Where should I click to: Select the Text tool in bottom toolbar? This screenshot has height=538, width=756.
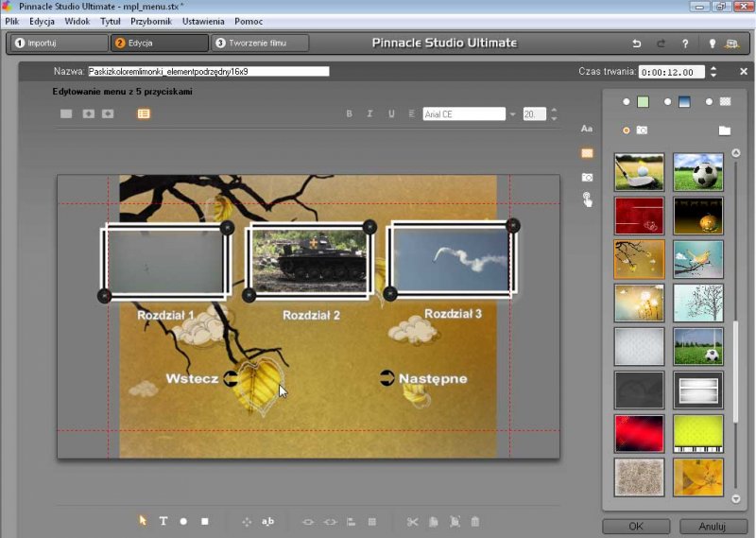click(163, 521)
